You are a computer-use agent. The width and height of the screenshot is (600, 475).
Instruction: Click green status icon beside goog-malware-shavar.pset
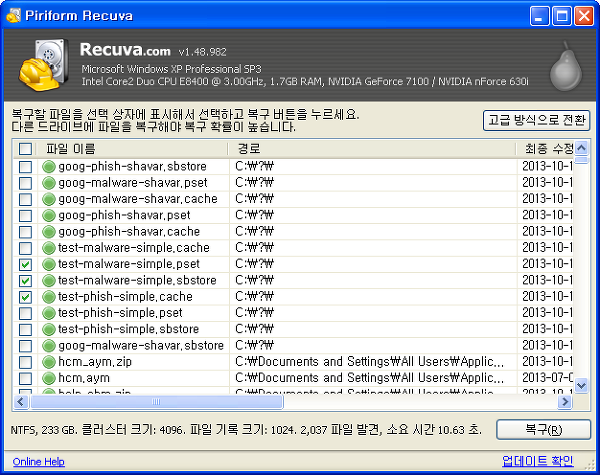click(48, 183)
